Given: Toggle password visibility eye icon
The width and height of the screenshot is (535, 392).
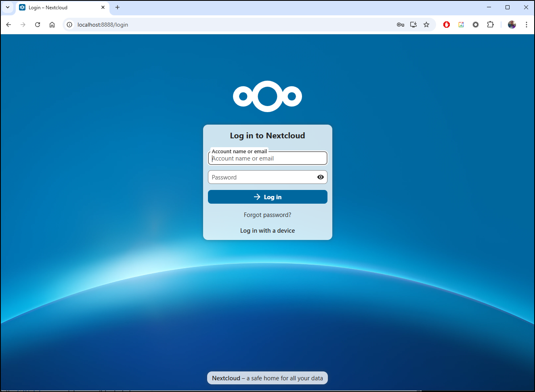Looking at the screenshot, I should click(321, 177).
